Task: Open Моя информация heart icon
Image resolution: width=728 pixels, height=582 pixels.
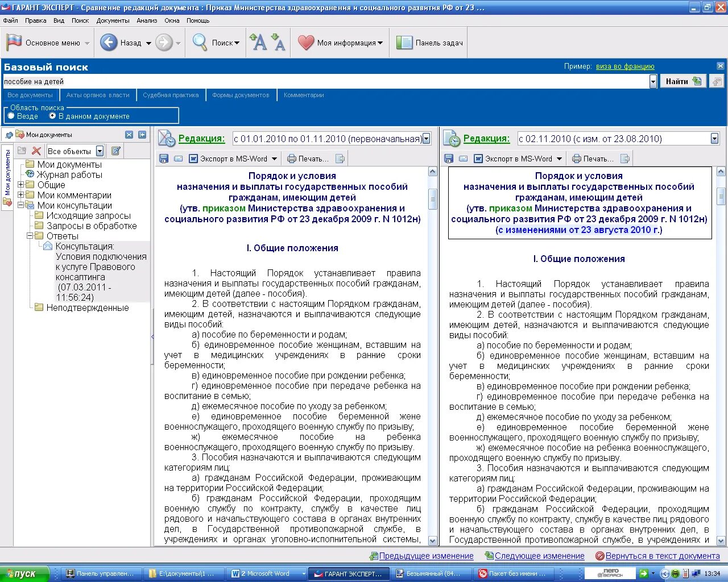Action: click(x=306, y=43)
